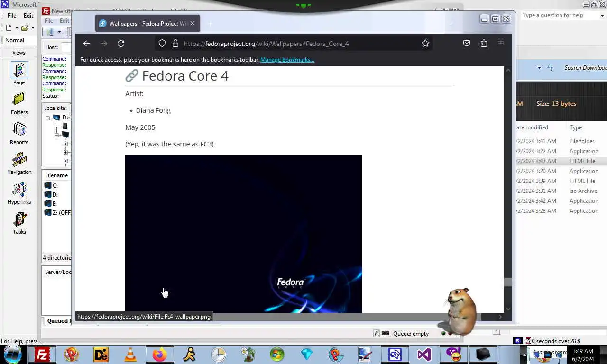
Task: Click the FrontPage Open folder icon
Action: point(25,28)
